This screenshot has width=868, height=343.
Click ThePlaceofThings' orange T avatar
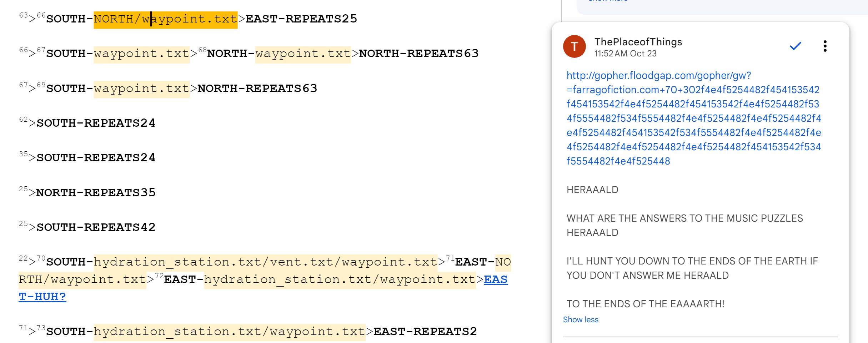pos(574,46)
